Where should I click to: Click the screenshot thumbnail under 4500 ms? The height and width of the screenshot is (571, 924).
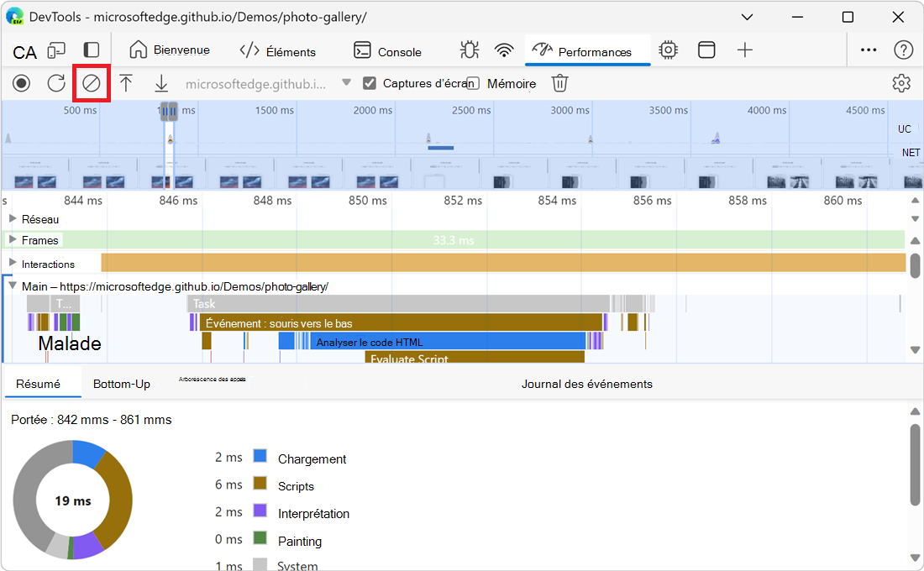(x=856, y=173)
